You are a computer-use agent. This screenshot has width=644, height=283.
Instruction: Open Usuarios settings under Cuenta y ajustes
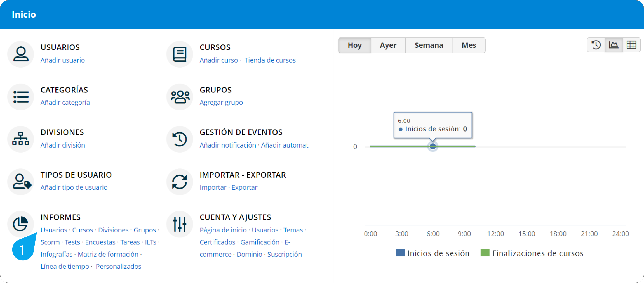click(x=265, y=230)
